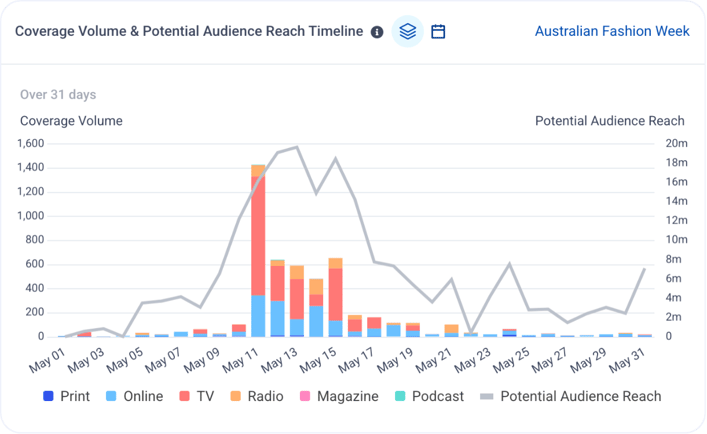Open the Australian Fashion Week link
This screenshot has height=434, width=707.
coord(612,31)
